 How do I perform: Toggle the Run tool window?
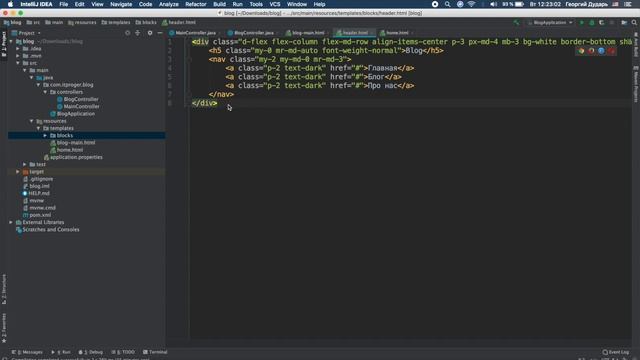(61, 352)
